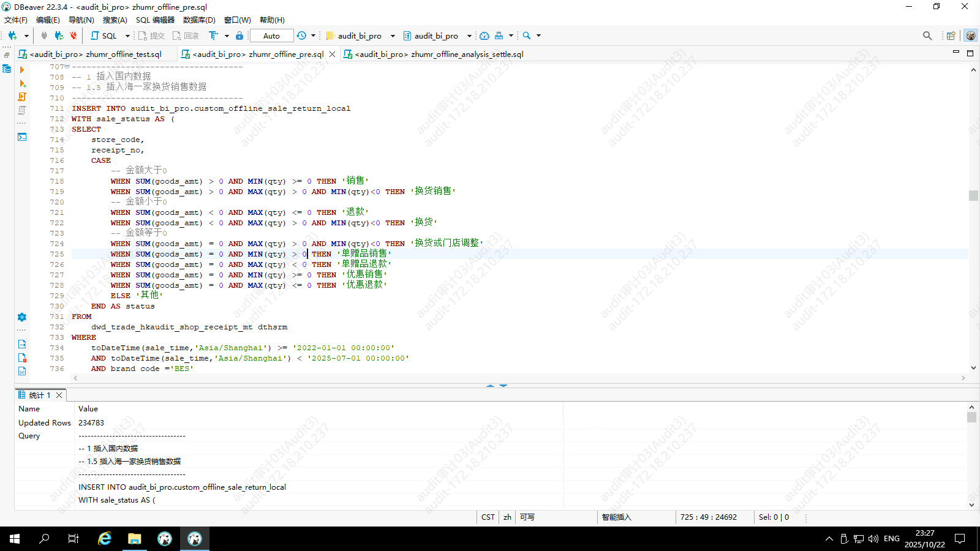The width and height of the screenshot is (980, 551).
Task: Expand the SQL editor dropdown arrow
Action: [x=127, y=36]
